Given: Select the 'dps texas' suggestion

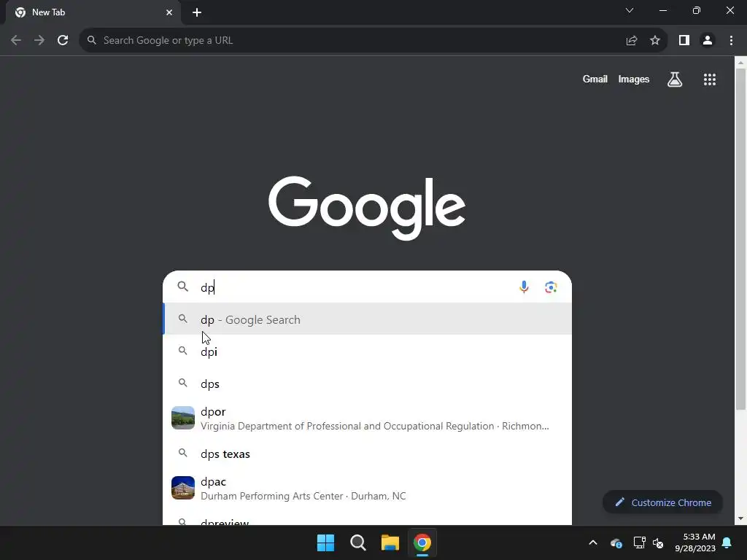Looking at the screenshot, I should (x=368, y=454).
